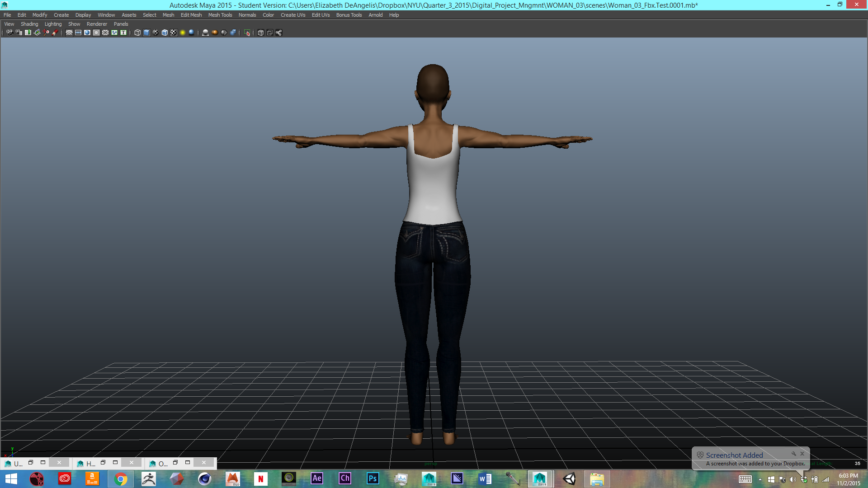Click the Smooth Shade All cube icon

point(146,33)
